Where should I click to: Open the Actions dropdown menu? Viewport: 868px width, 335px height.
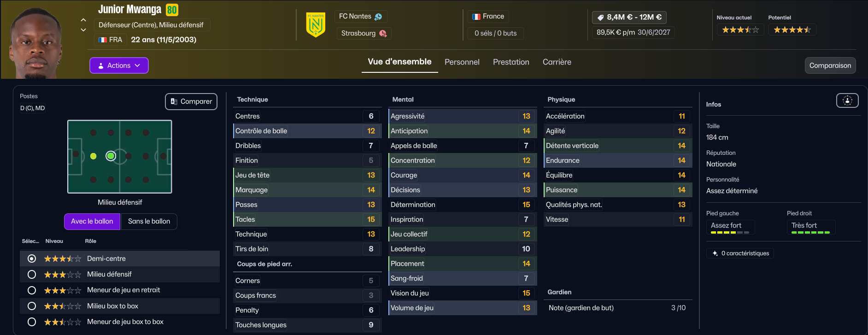[x=119, y=65]
